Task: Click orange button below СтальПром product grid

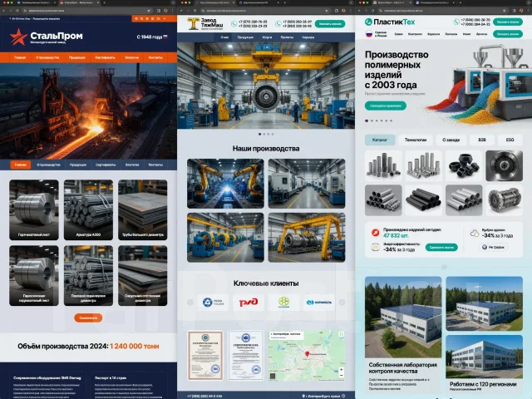Action: (88, 318)
